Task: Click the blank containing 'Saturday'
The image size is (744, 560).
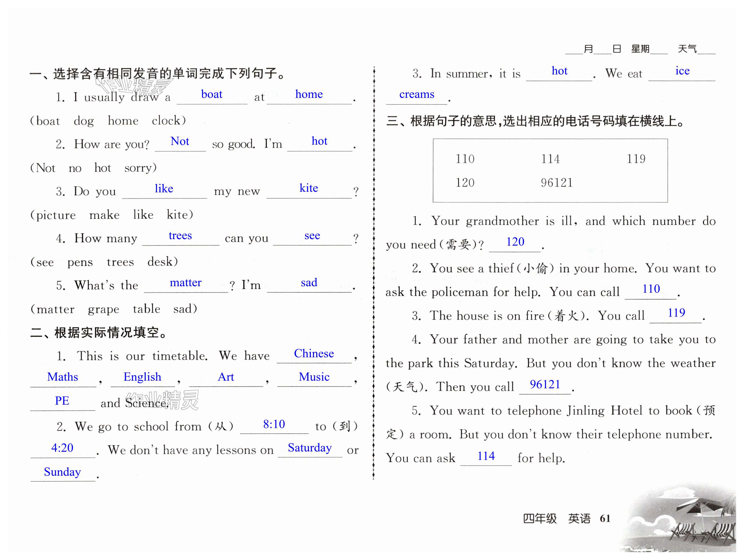Action: [310, 448]
